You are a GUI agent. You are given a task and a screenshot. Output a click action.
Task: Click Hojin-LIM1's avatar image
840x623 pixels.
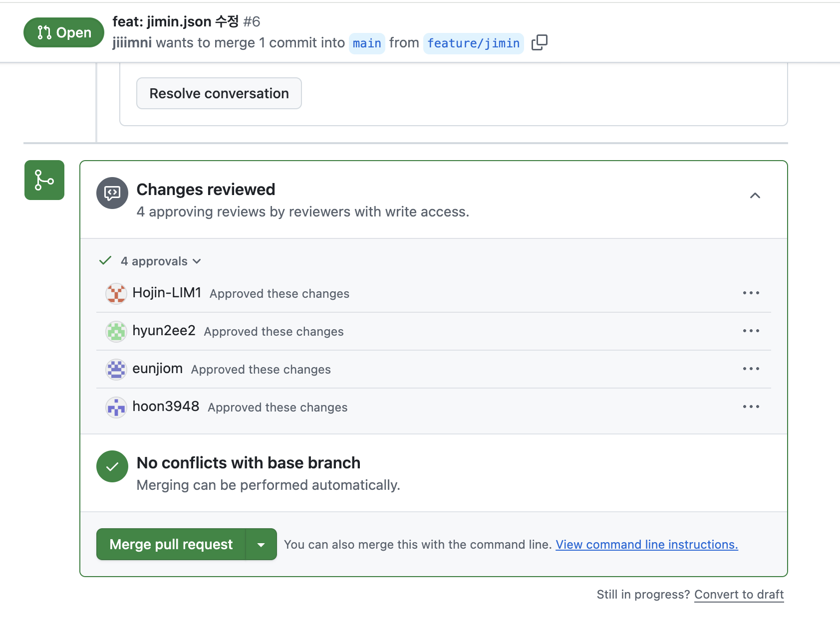[116, 293]
